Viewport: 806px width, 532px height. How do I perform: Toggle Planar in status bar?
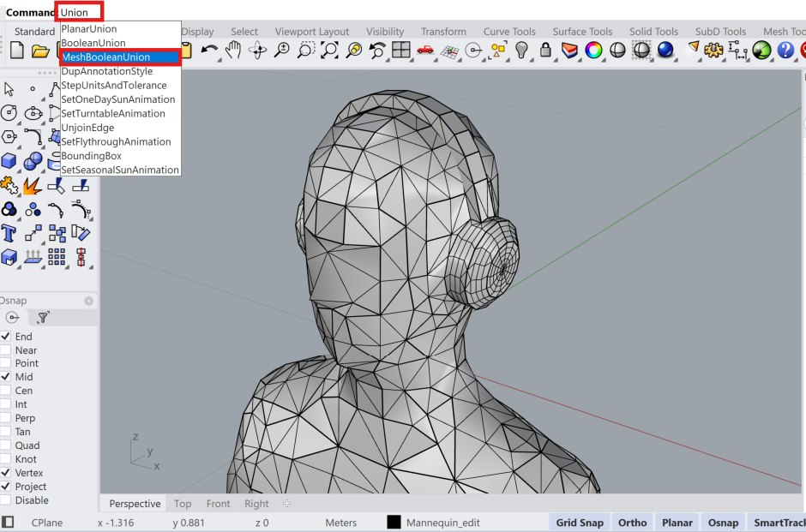click(677, 523)
